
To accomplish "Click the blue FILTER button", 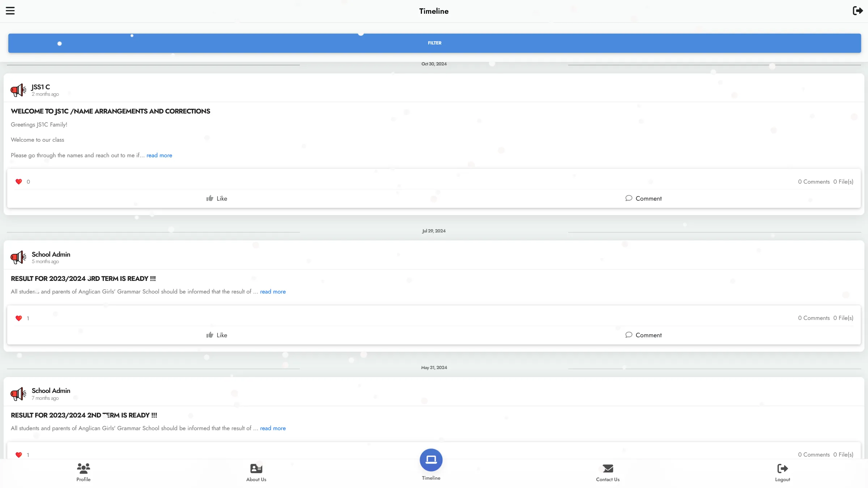I will click(434, 43).
